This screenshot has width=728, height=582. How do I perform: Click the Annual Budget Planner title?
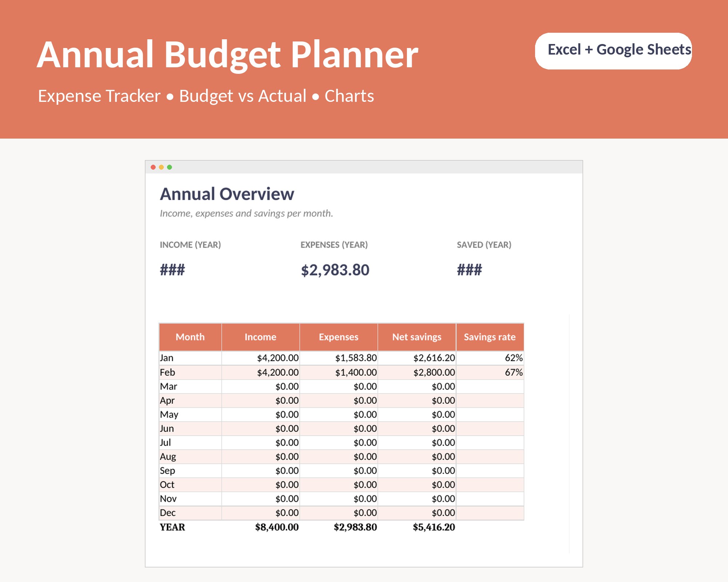(x=228, y=55)
